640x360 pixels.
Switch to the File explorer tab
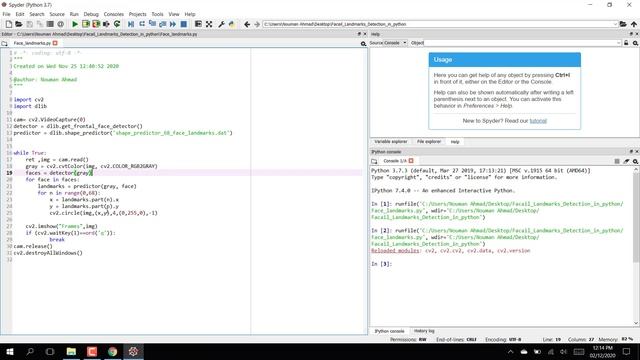[429, 142]
